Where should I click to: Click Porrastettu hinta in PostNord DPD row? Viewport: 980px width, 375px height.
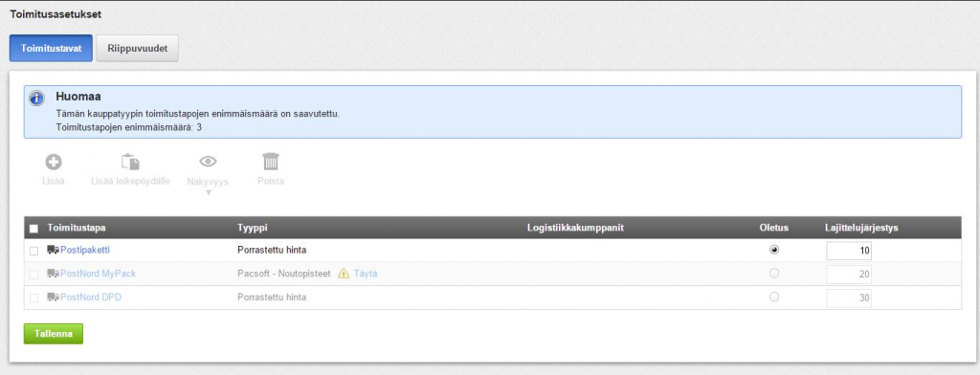[x=272, y=298]
